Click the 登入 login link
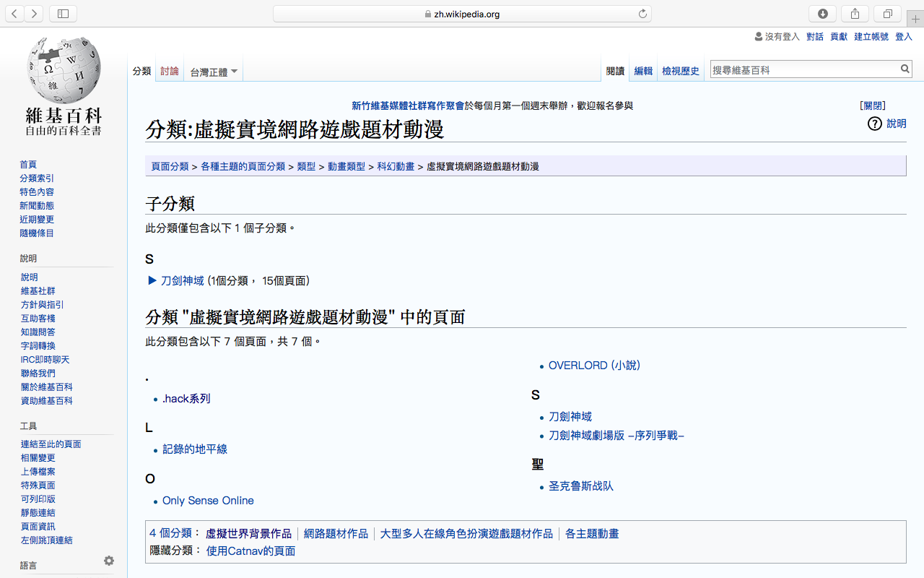 (904, 36)
